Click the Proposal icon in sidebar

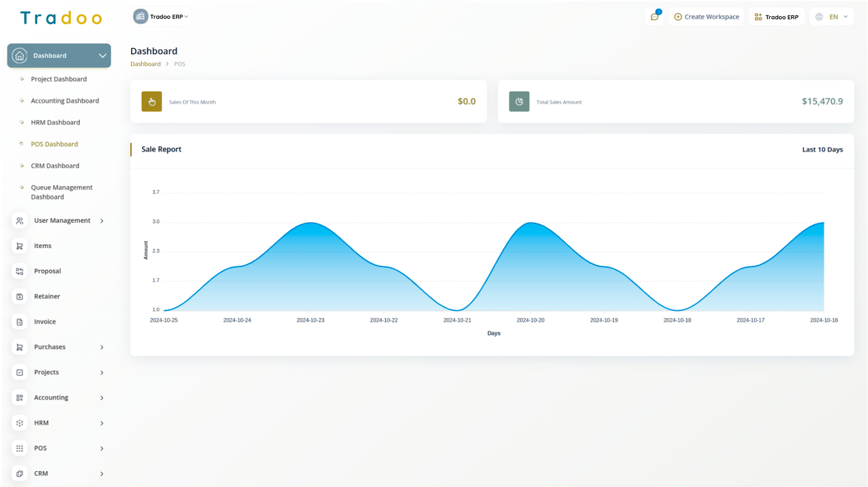click(x=20, y=271)
